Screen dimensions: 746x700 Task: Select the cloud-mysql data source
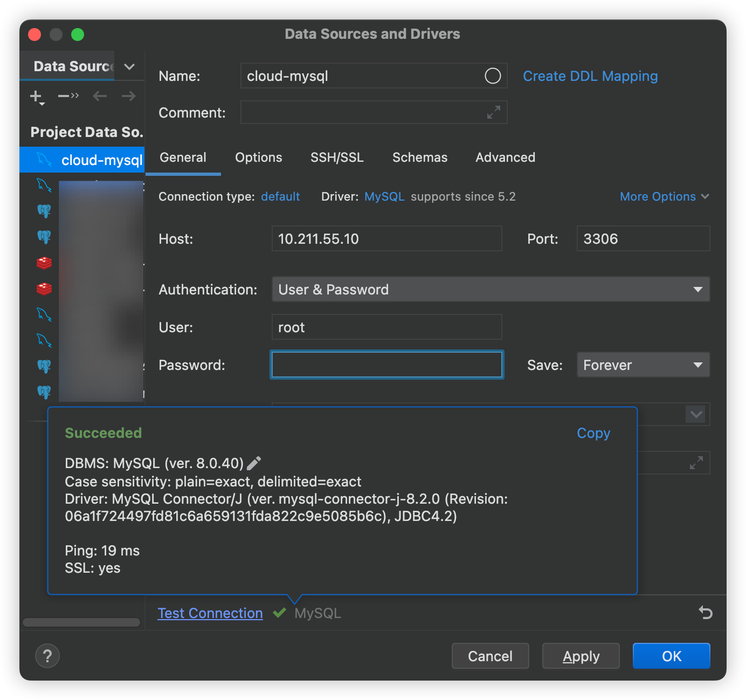click(x=82, y=160)
